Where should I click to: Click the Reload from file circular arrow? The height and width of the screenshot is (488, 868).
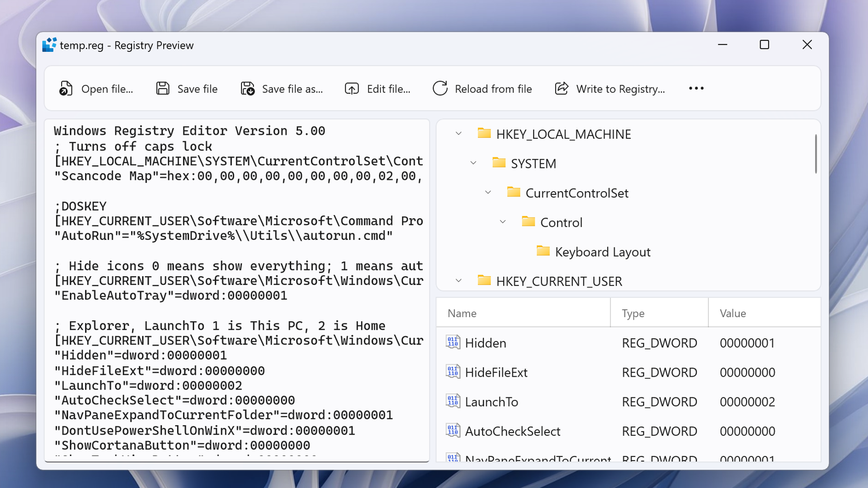coord(440,89)
